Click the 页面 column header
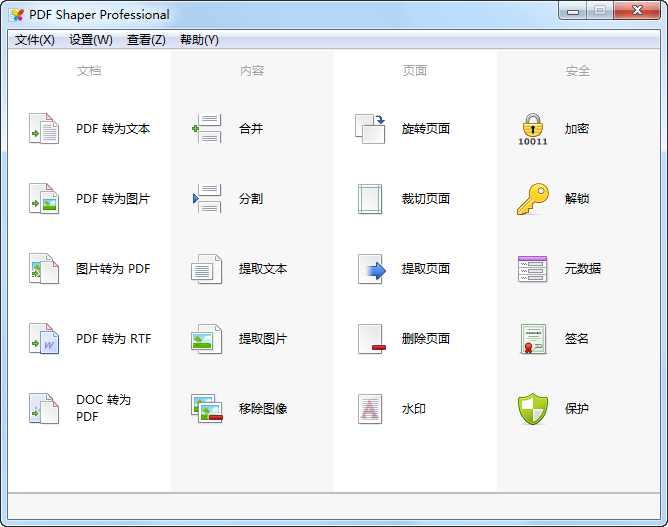 [415, 71]
